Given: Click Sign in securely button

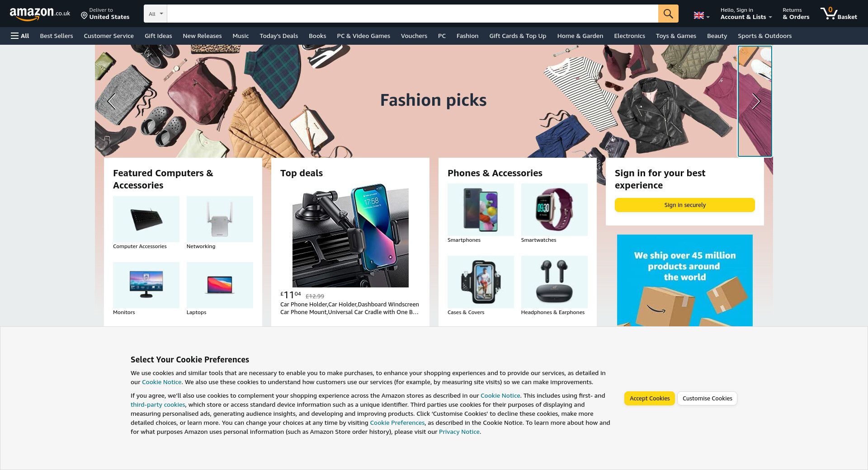Looking at the screenshot, I should [685, 205].
